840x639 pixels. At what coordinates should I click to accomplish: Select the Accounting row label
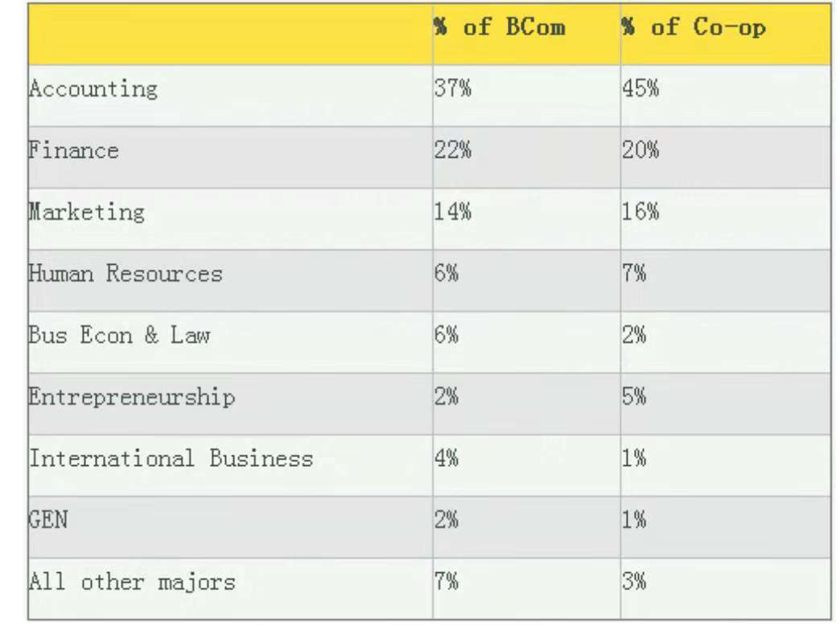tap(93, 89)
